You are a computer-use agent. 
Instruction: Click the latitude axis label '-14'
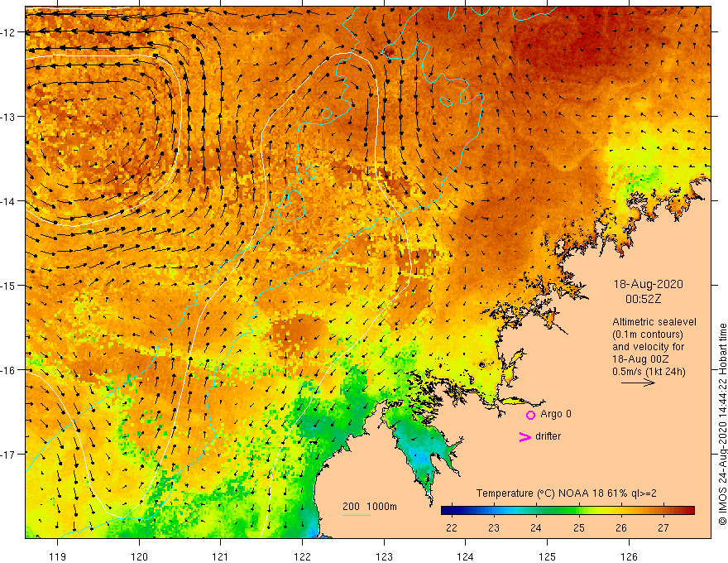pos(9,201)
